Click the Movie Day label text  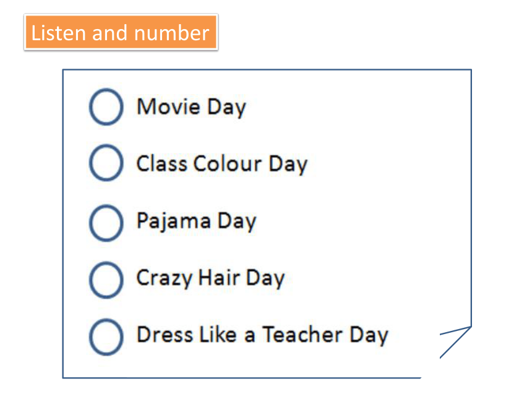pyautogui.click(x=191, y=108)
